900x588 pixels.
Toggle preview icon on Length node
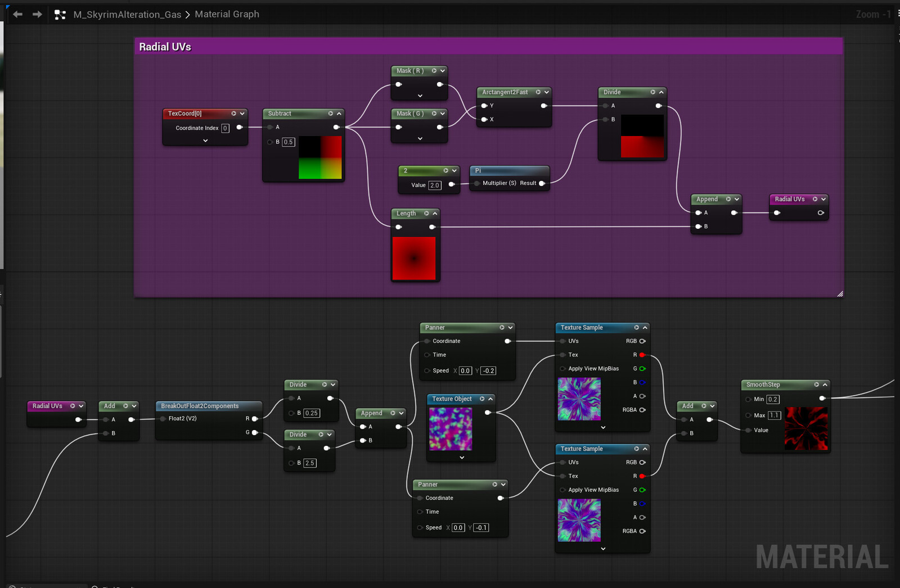coord(426,214)
